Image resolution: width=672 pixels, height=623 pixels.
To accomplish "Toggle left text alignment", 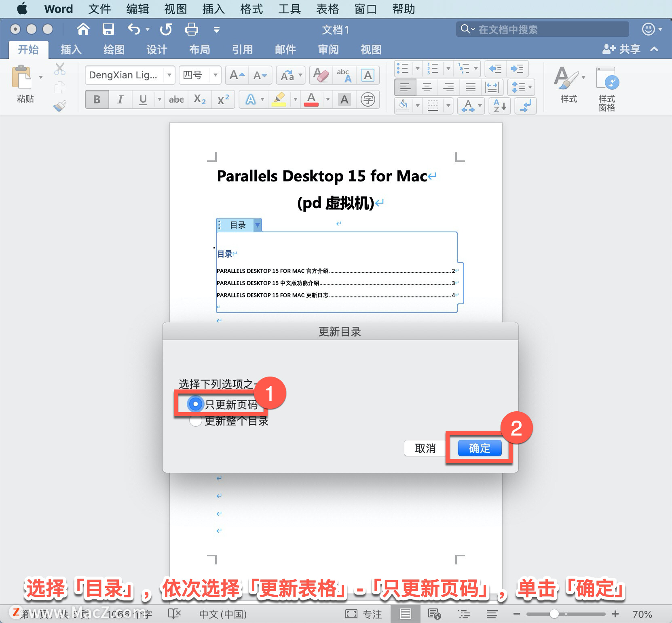I will (x=405, y=87).
